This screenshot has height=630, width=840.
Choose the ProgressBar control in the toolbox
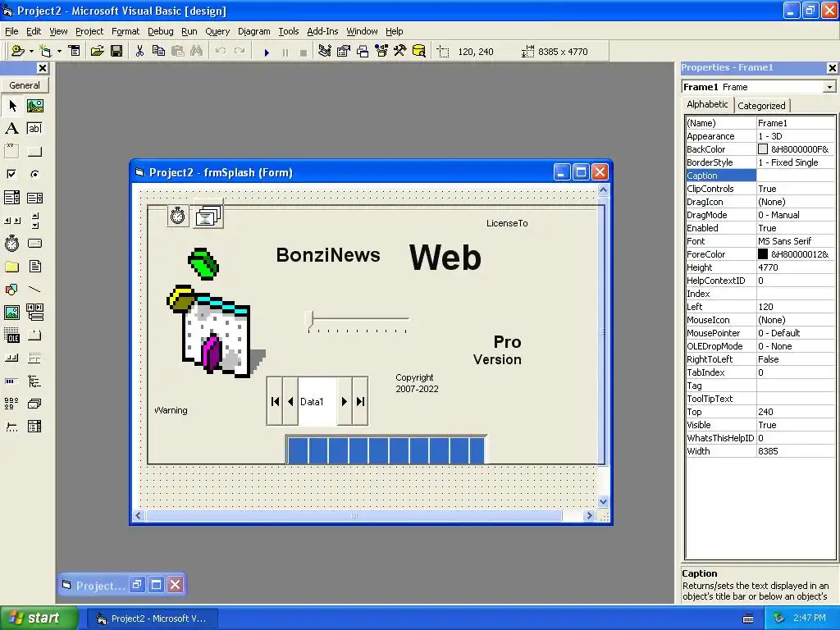tap(12, 381)
